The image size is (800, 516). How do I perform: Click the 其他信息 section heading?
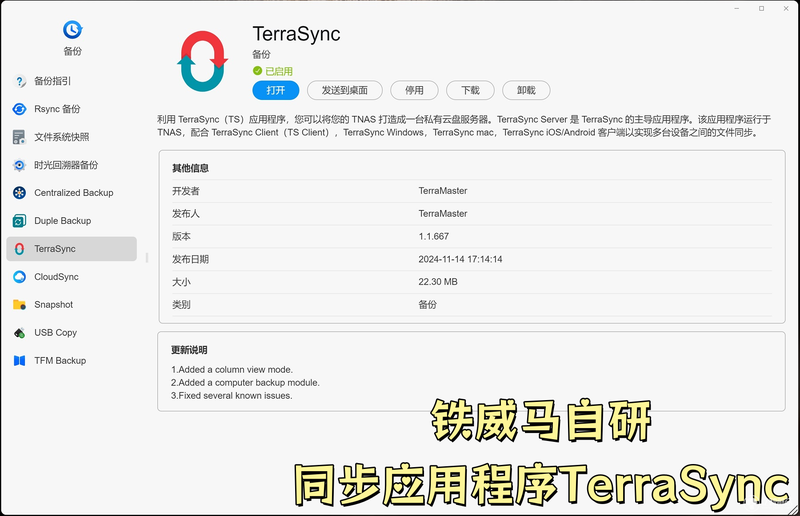click(x=190, y=168)
